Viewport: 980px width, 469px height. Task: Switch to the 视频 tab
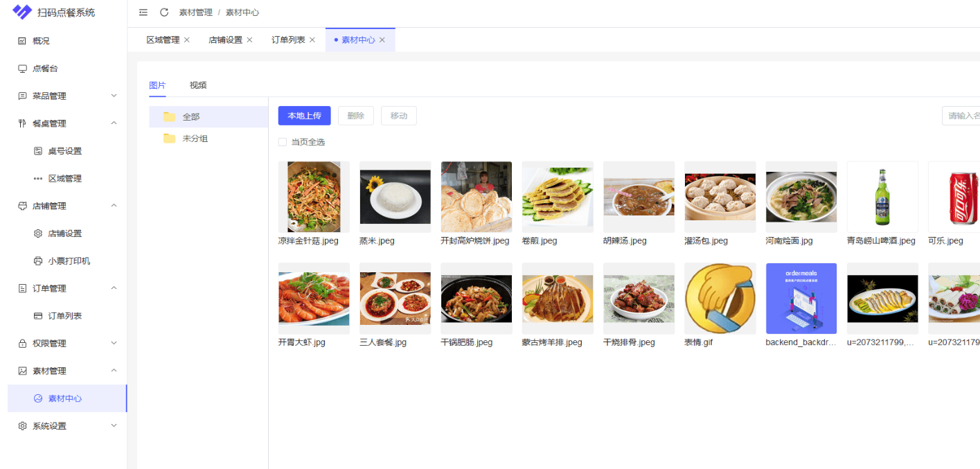coord(198,84)
